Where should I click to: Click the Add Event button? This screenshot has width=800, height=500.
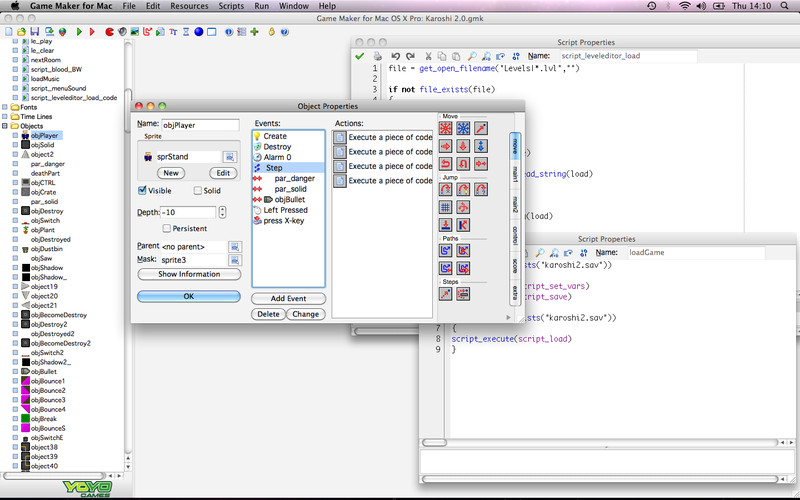[x=288, y=298]
